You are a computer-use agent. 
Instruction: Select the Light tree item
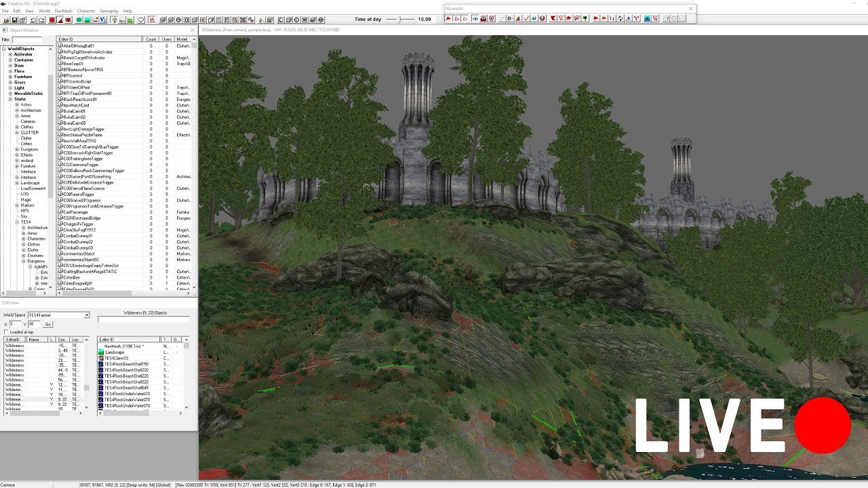(19, 87)
